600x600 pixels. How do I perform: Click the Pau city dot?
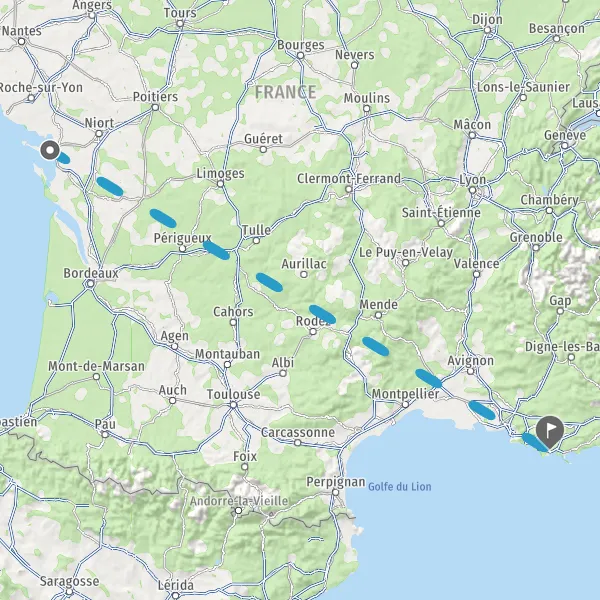[105, 434]
